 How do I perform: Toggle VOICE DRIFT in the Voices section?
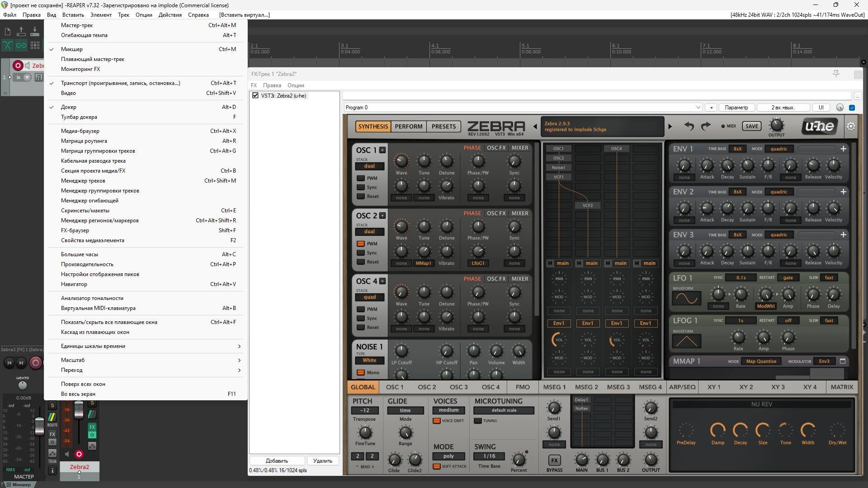click(x=437, y=421)
